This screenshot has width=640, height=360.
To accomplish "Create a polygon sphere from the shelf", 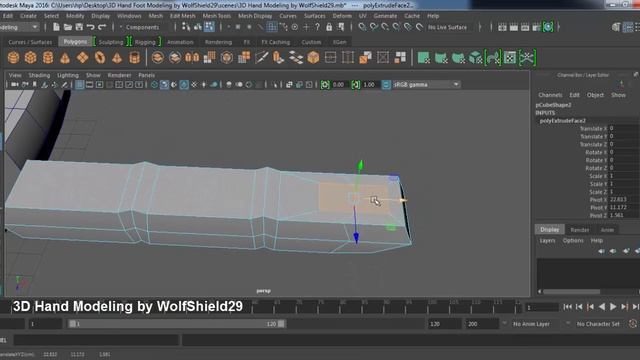I will click(13, 58).
